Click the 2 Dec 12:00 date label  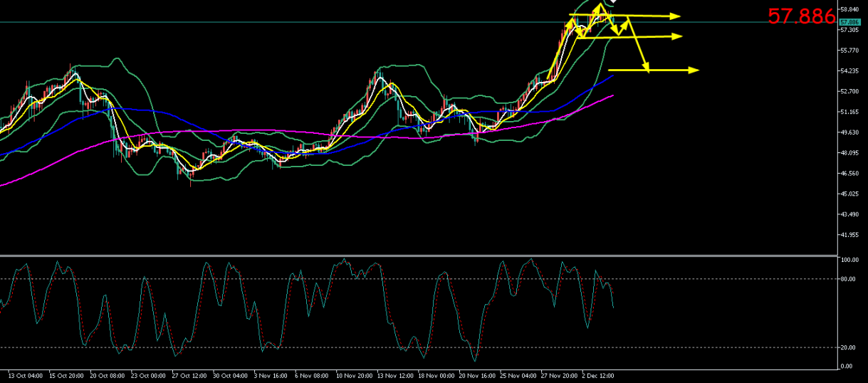(x=598, y=374)
